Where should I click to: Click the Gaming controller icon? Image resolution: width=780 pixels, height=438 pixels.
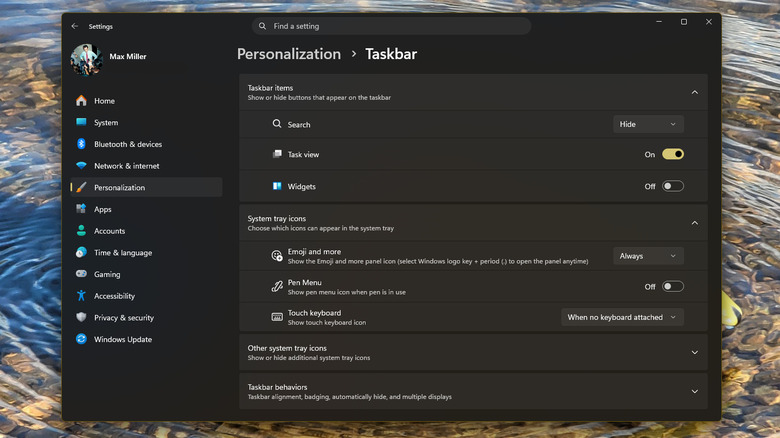pos(81,274)
